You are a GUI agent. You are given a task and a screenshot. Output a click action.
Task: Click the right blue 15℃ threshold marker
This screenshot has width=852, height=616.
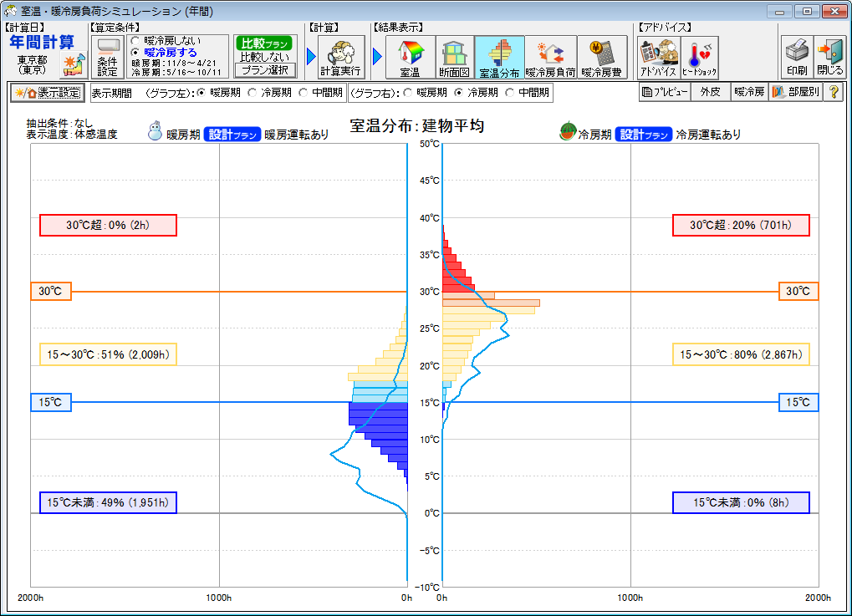tap(798, 403)
